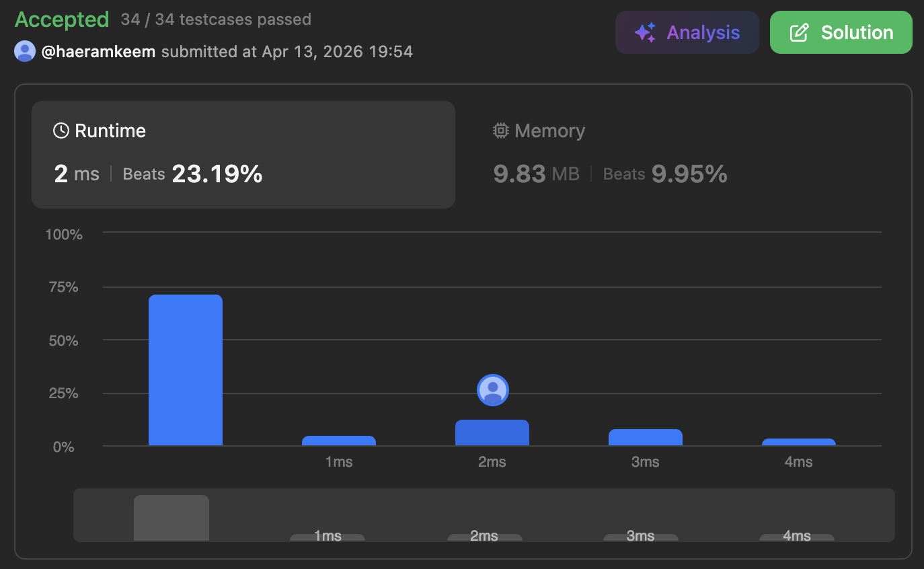Click the pencil edit icon on Solution button
This screenshot has height=569, width=924.
[x=799, y=32]
